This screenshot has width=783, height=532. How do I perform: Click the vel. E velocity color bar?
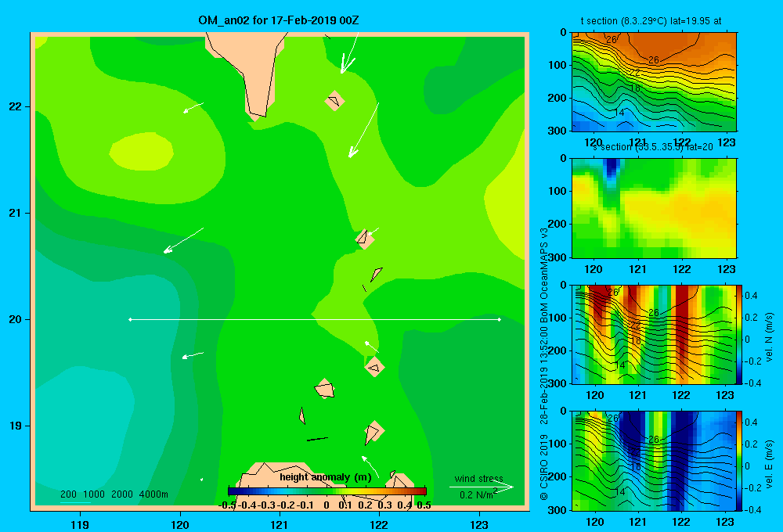(x=740, y=461)
